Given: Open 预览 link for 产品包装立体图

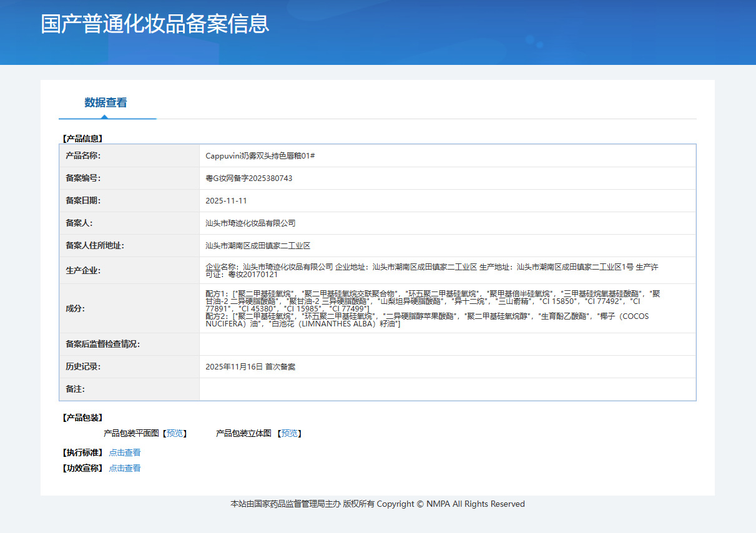Looking at the screenshot, I should point(289,433).
